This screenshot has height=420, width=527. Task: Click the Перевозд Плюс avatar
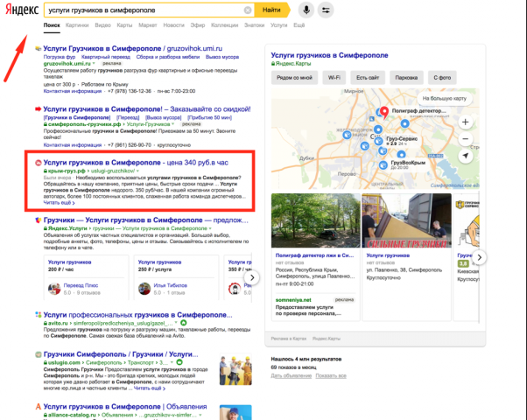click(54, 289)
